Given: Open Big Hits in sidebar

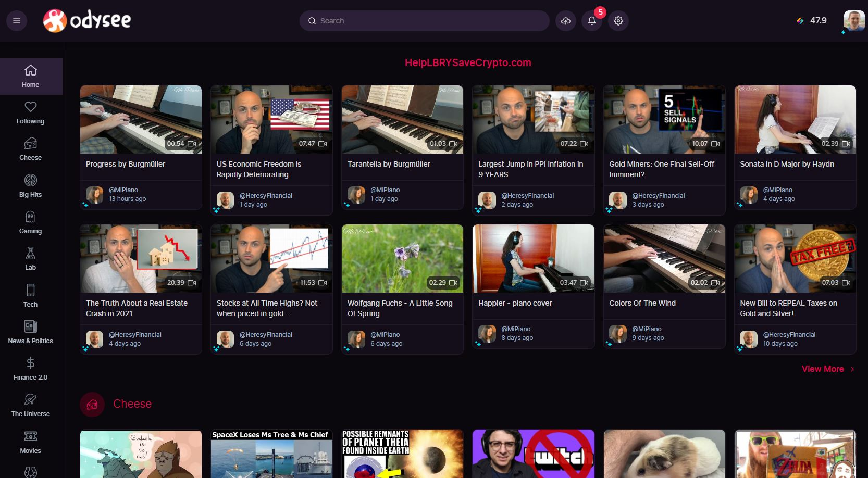Looking at the screenshot, I should (x=31, y=186).
